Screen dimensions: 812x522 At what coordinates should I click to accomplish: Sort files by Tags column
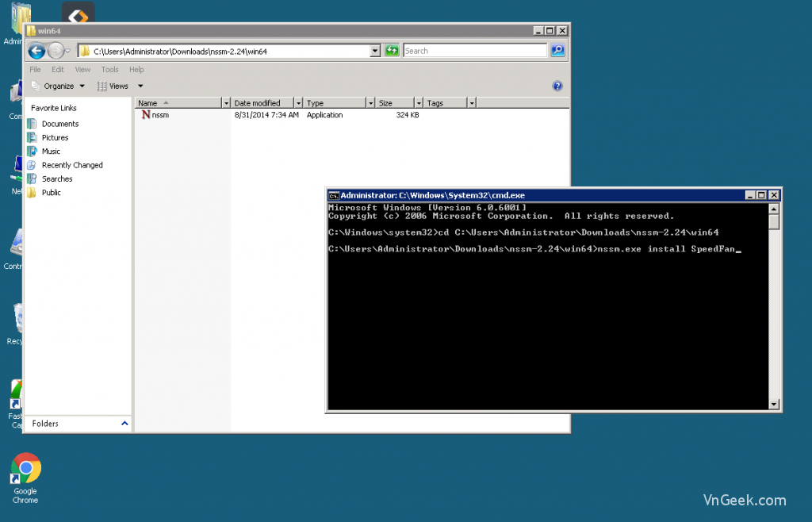(446, 103)
